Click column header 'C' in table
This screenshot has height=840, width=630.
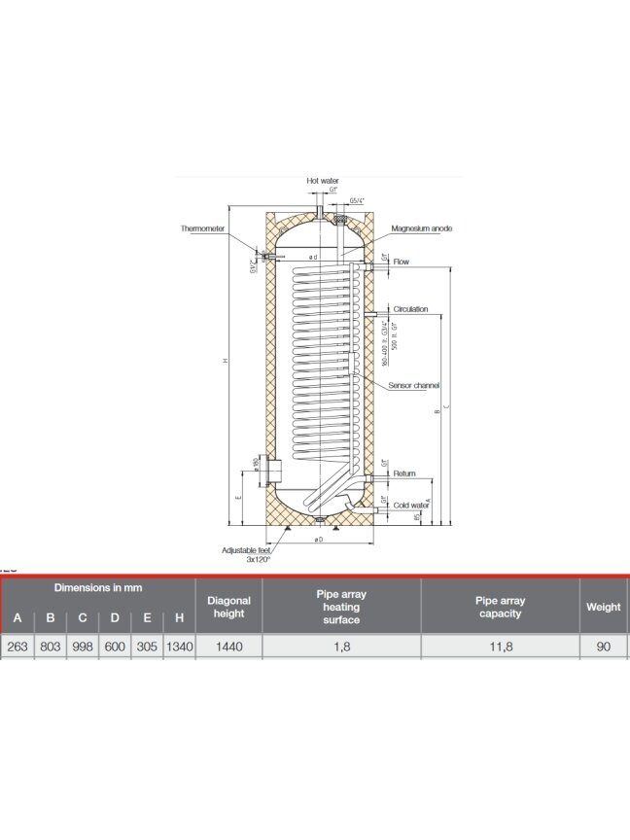coord(83,617)
